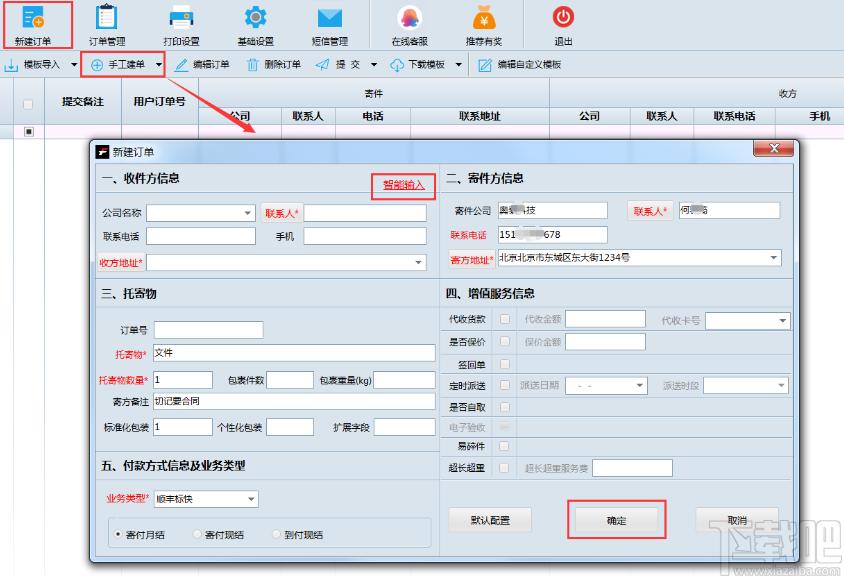
Task: Open the 公司名称 combo box dropdown
Action: point(248,213)
